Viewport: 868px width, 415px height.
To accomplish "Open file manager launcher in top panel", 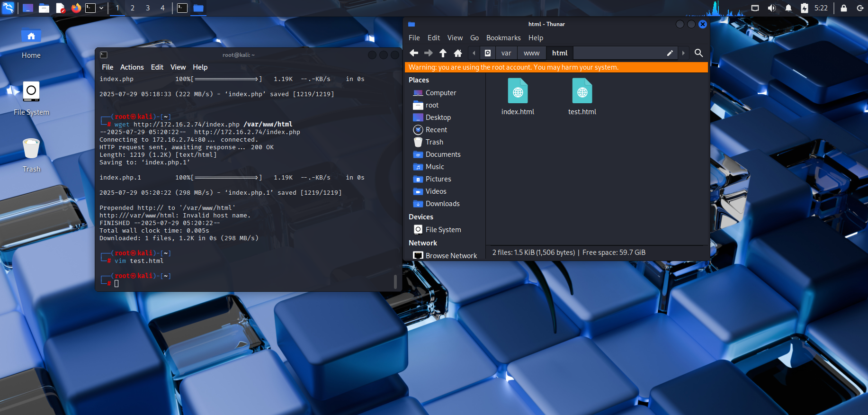I will click(44, 8).
